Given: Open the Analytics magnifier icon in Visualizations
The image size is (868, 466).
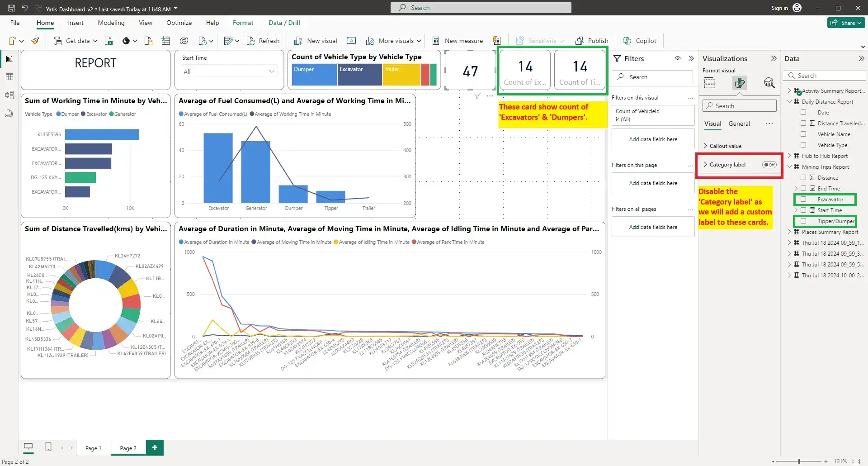Looking at the screenshot, I should click(769, 83).
